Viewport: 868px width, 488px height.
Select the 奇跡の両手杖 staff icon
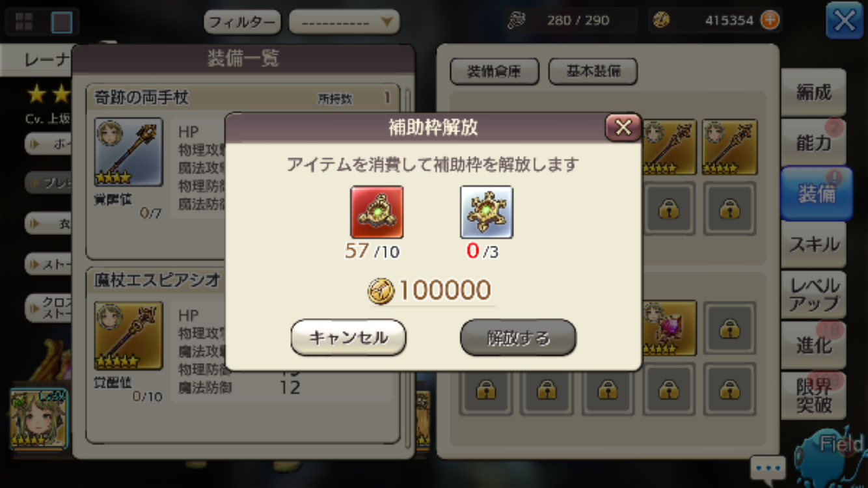[x=128, y=152]
